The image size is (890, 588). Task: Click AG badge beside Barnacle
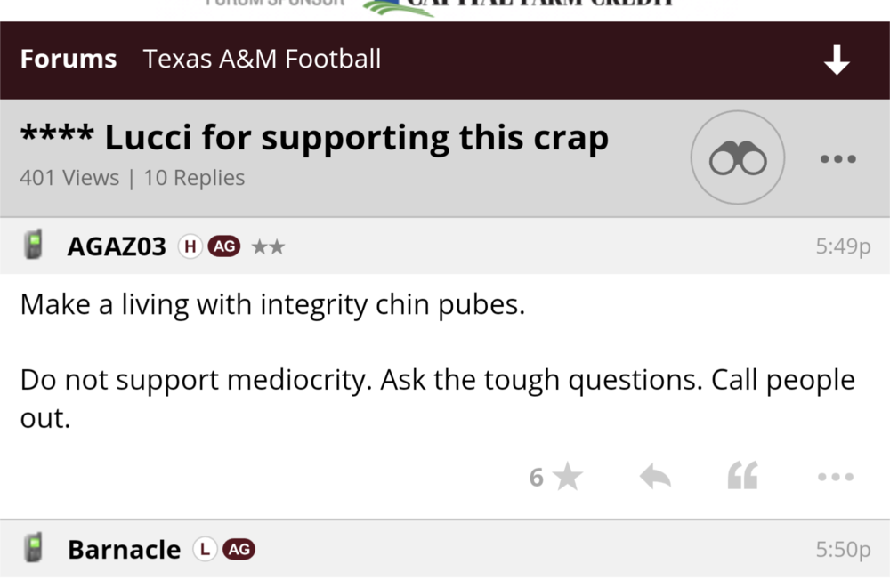point(239,550)
